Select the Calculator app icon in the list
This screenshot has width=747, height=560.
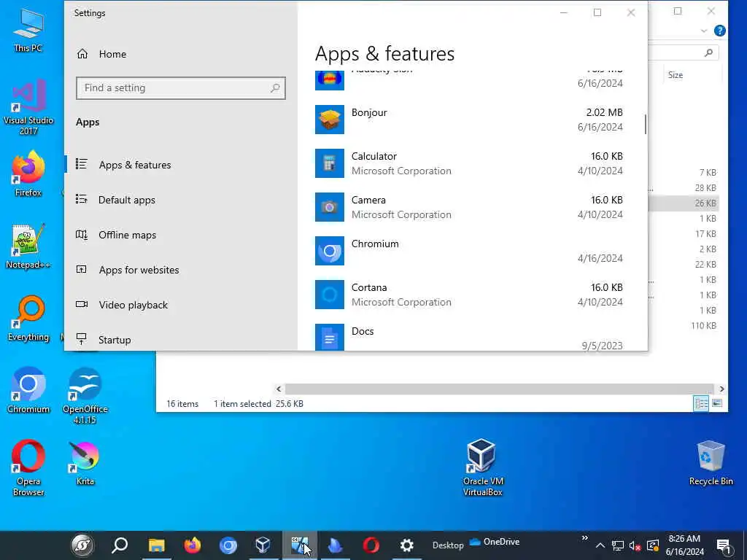click(330, 163)
